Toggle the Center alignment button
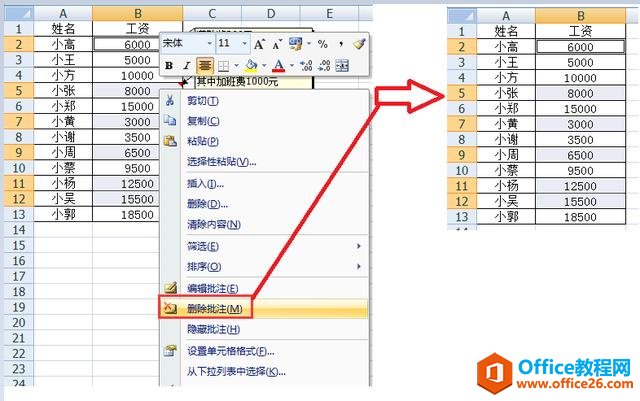The width and height of the screenshot is (640, 401). (x=205, y=65)
